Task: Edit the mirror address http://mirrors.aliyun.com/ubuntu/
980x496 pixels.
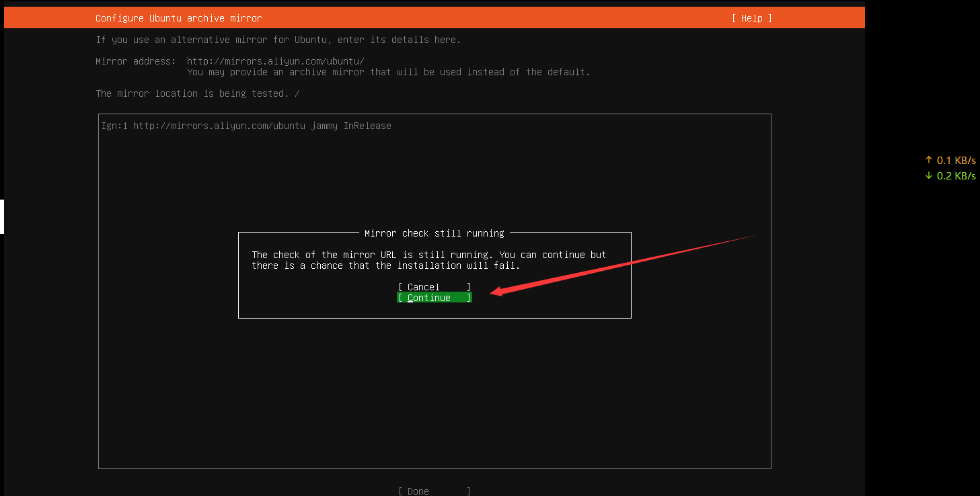Action: tap(276, 61)
